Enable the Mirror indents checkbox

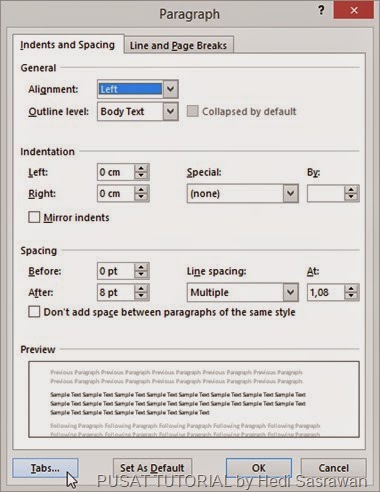pos(34,217)
